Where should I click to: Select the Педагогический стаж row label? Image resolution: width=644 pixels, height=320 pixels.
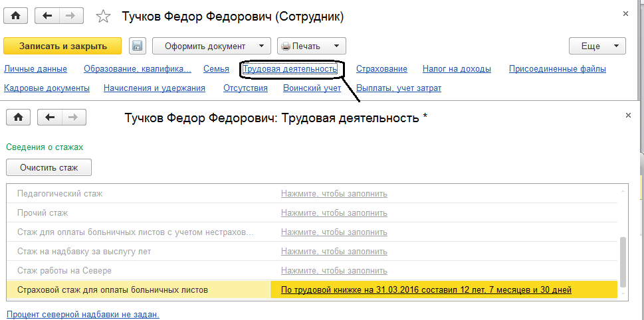tap(60, 194)
